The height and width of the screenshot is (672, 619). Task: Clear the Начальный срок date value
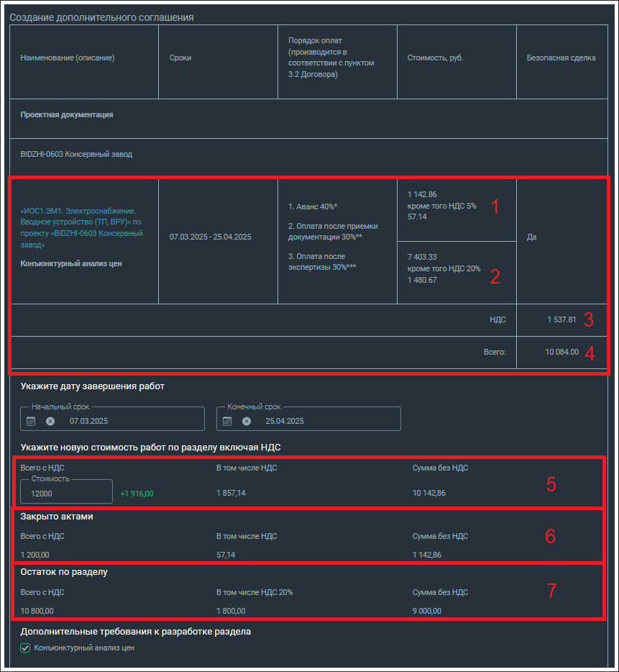click(50, 421)
